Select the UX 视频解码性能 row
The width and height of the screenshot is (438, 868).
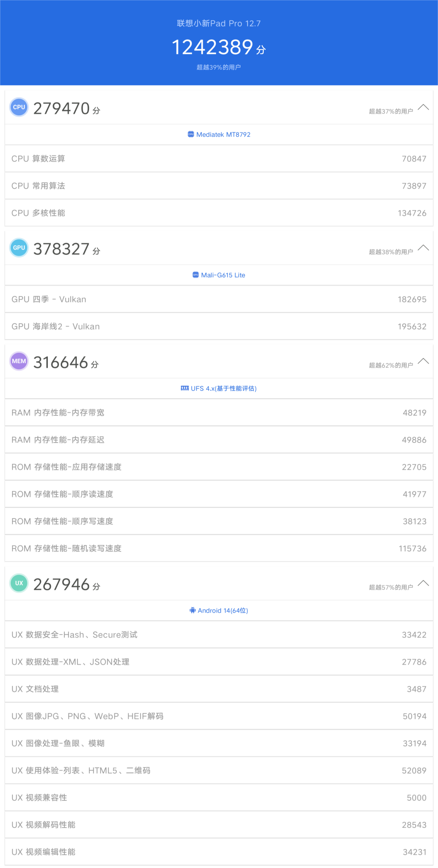[219, 825]
